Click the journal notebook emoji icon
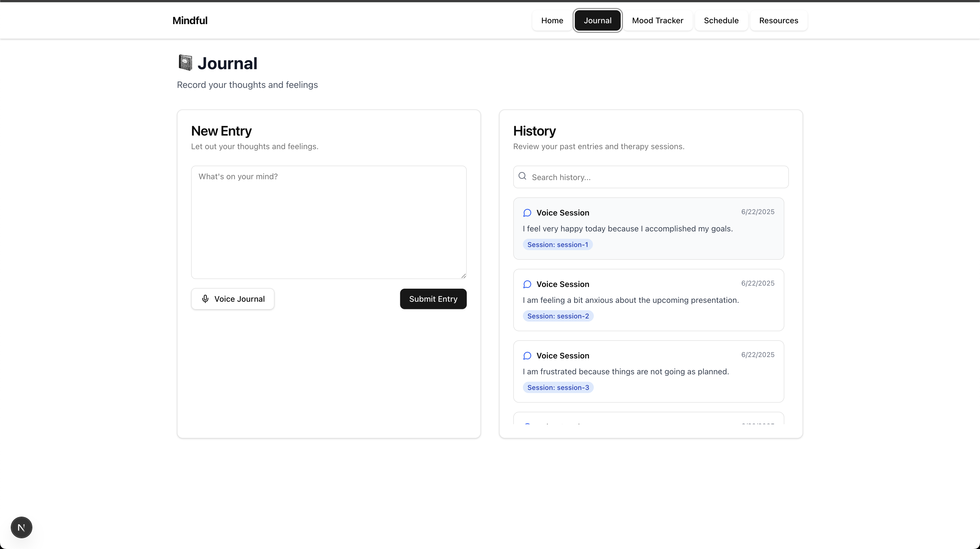980x549 pixels. click(x=185, y=63)
